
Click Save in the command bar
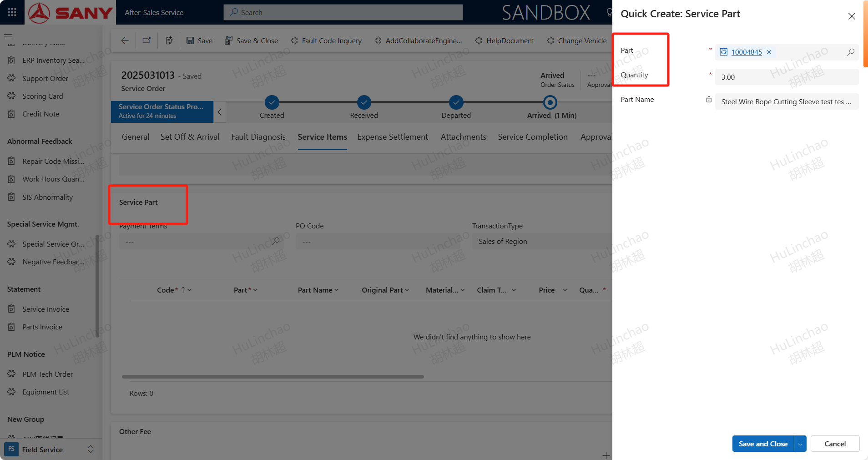[x=199, y=40]
